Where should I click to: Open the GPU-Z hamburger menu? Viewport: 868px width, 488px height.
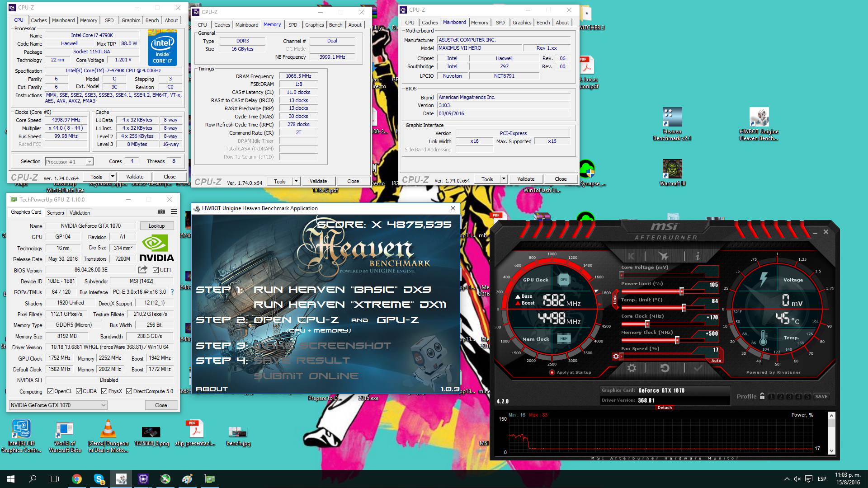[174, 211]
